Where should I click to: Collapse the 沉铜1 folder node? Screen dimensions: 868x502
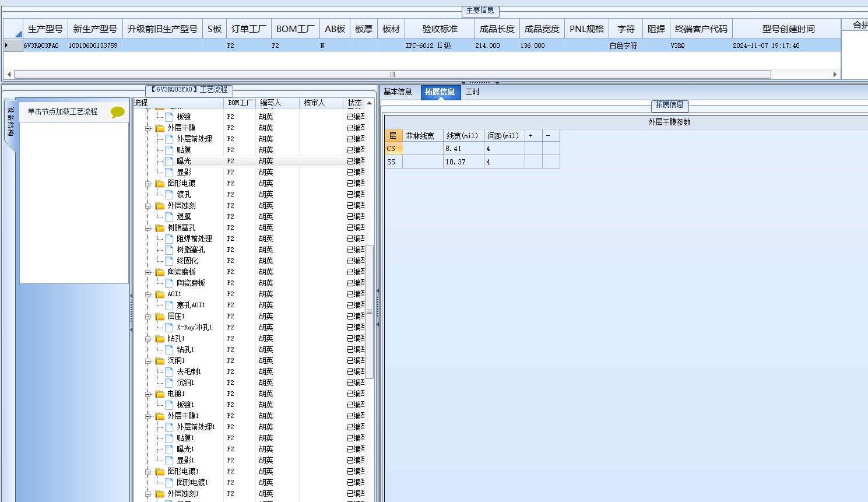pyautogui.click(x=148, y=361)
